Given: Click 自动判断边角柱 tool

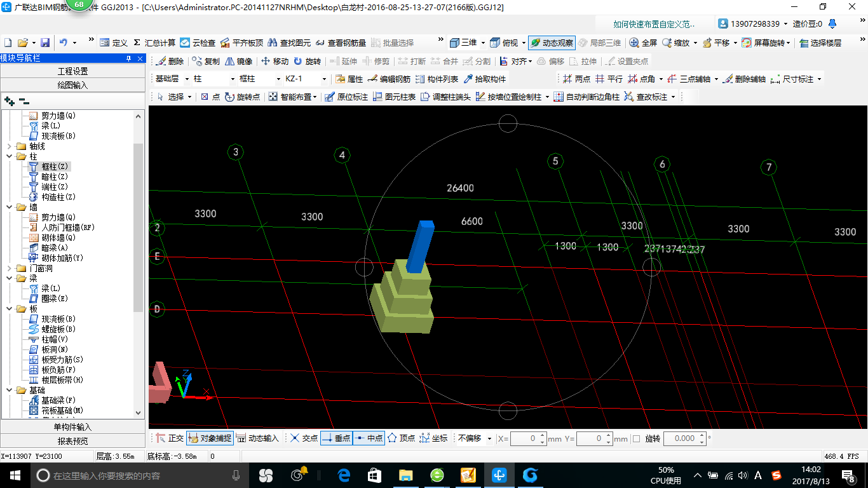Looking at the screenshot, I should click(587, 97).
